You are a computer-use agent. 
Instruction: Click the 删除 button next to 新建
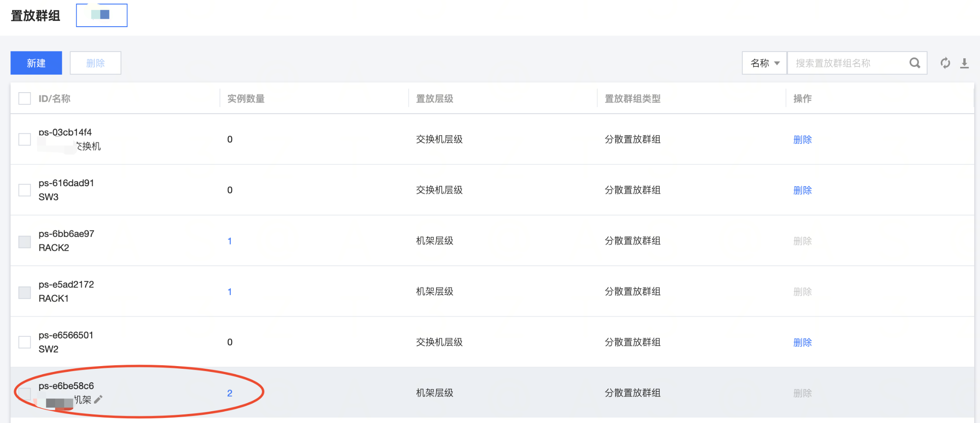tap(95, 63)
